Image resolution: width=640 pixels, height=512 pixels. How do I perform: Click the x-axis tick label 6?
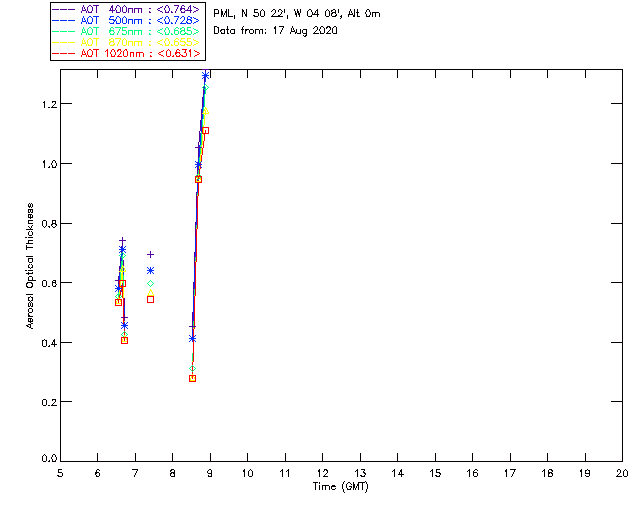click(x=98, y=473)
